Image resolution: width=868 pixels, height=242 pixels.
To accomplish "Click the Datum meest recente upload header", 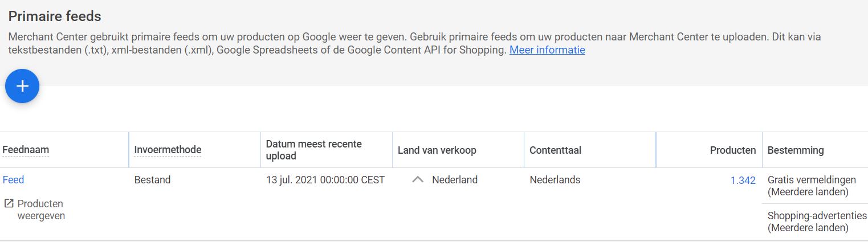I will [313, 150].
